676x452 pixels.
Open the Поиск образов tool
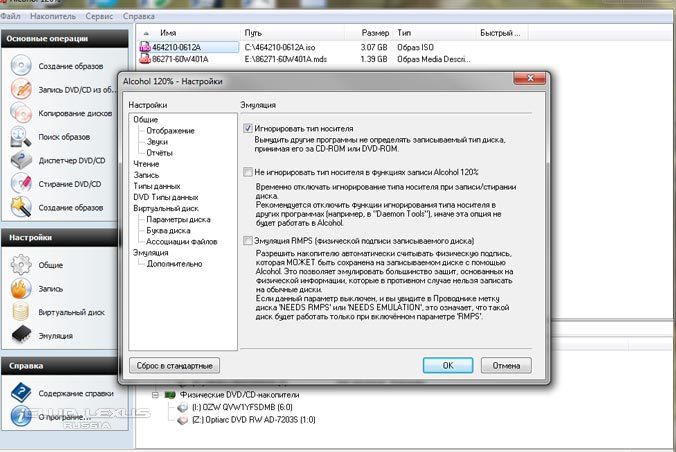coord(22,136)
